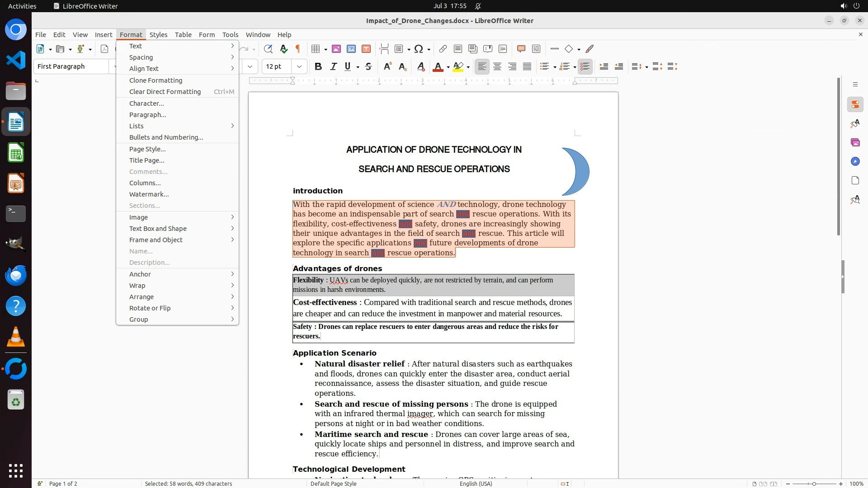Click the red font color swatch button
This screenshot has height=488, width=868.
[x=438, y=67]
